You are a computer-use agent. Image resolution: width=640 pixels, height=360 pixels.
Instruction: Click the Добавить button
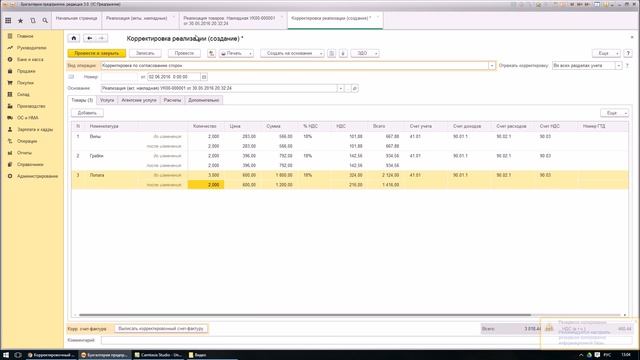87,113
